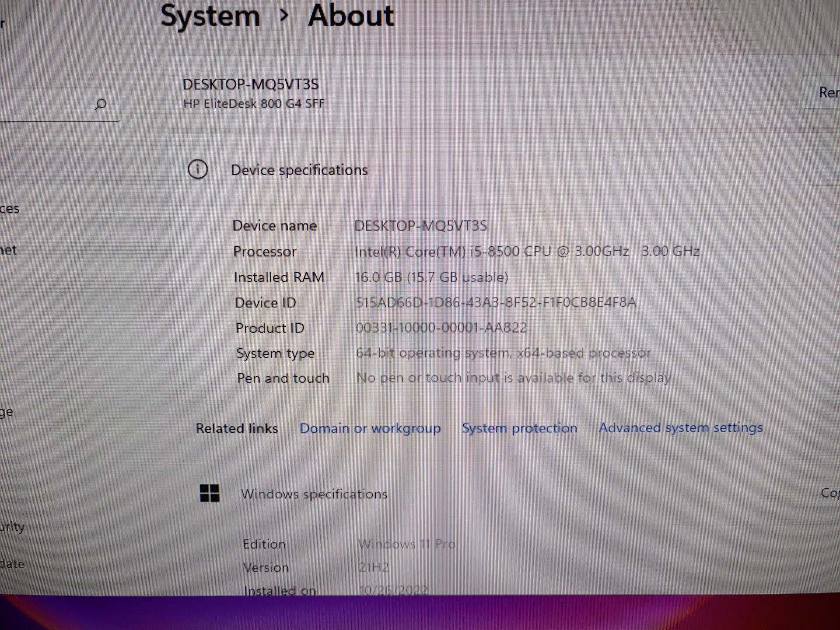
Task: Select the Pen and touch value text
Action: click(x=513, y=378)
